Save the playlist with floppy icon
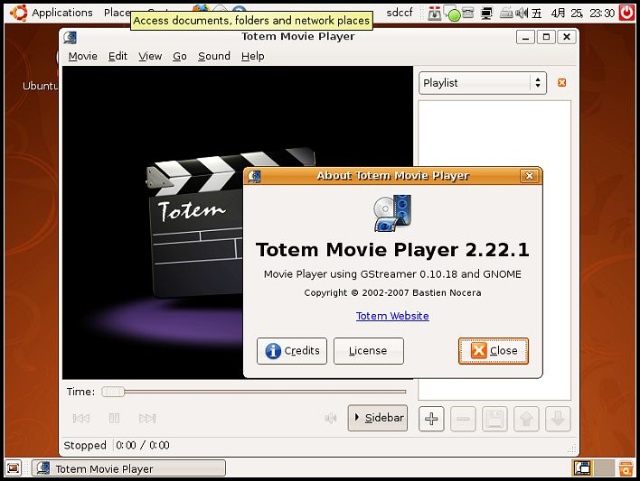Viewport: 640px width, 481px height. [495, 419]
